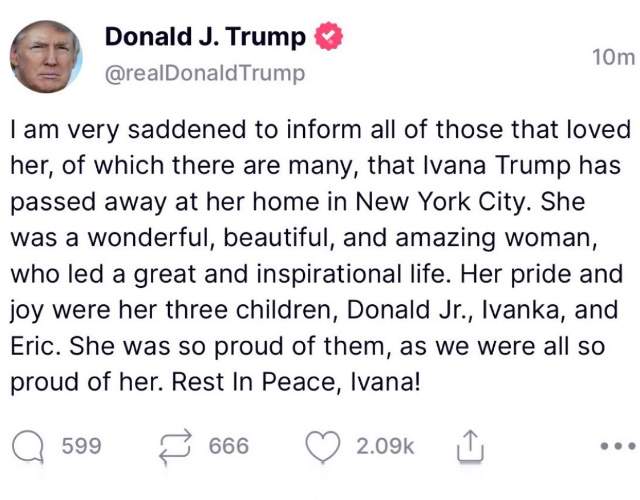
Task: Like the post with the heart icon
Action: point(323,447)
